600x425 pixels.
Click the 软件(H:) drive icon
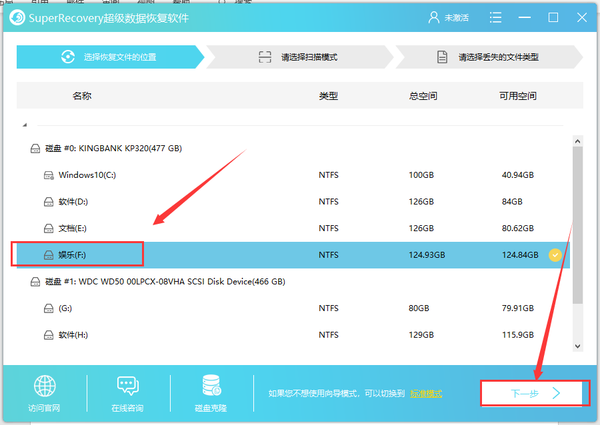pos(49,335)
